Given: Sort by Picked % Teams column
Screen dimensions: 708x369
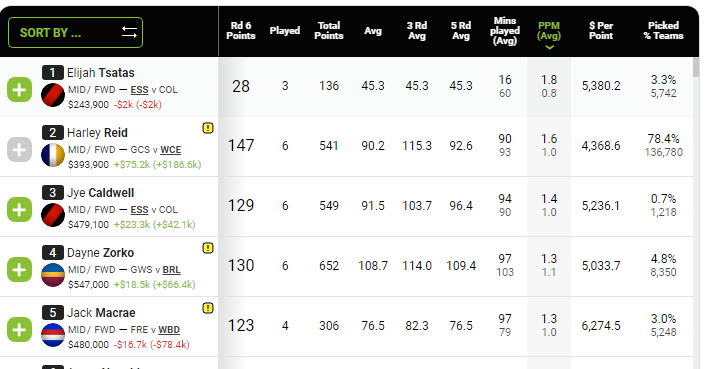Looking at the screenshot, I should point(663,31).
